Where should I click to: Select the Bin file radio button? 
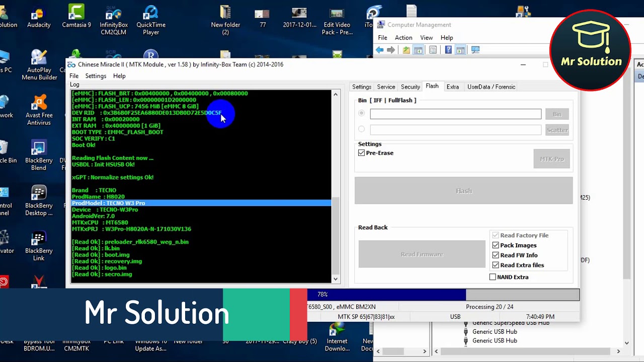(x=361, y=114)
